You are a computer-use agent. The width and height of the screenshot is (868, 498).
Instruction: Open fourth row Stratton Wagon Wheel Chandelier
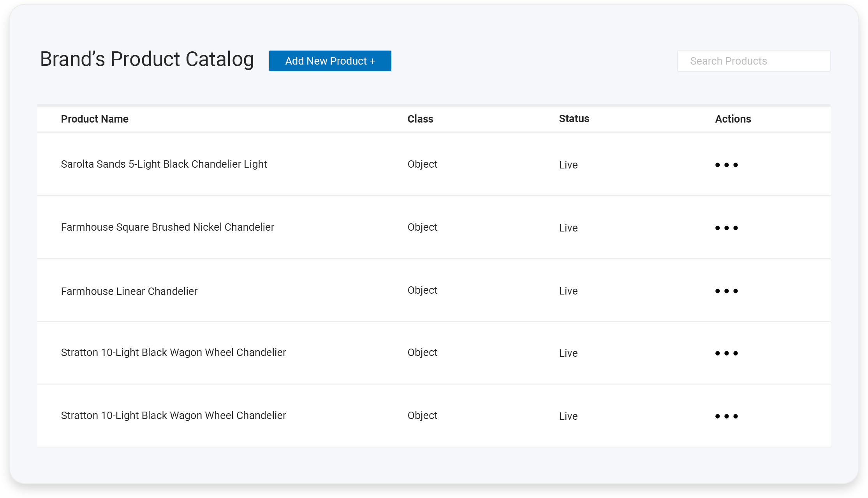click(173, 352)
